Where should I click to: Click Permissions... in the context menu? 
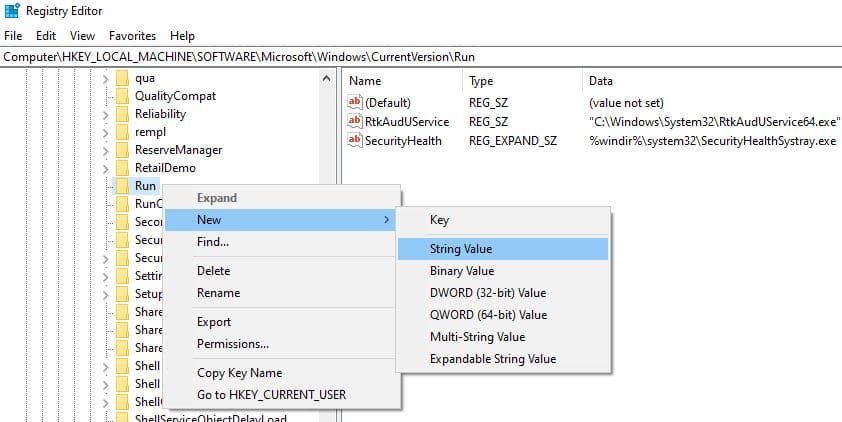click(x=233, y=344)
